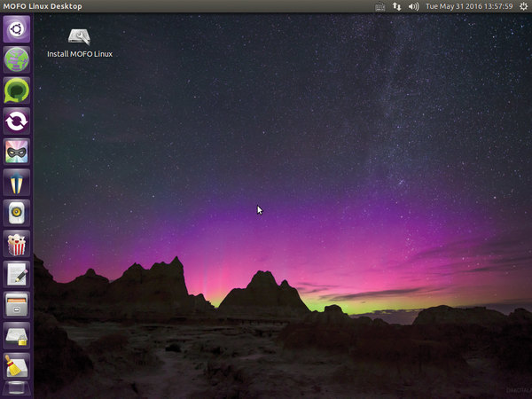Open the disk-with-padlock encryption tool
Viewport: 532px width, 399px height.
point(17,335)
